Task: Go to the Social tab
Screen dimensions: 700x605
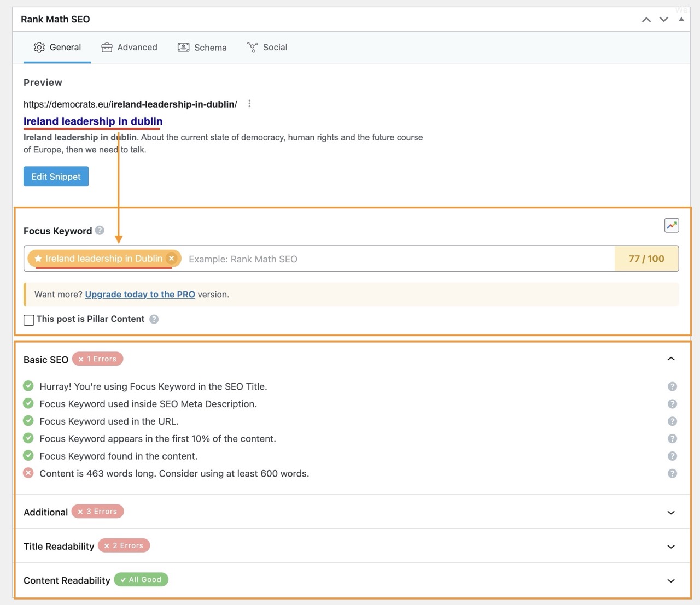Action: 267,48
